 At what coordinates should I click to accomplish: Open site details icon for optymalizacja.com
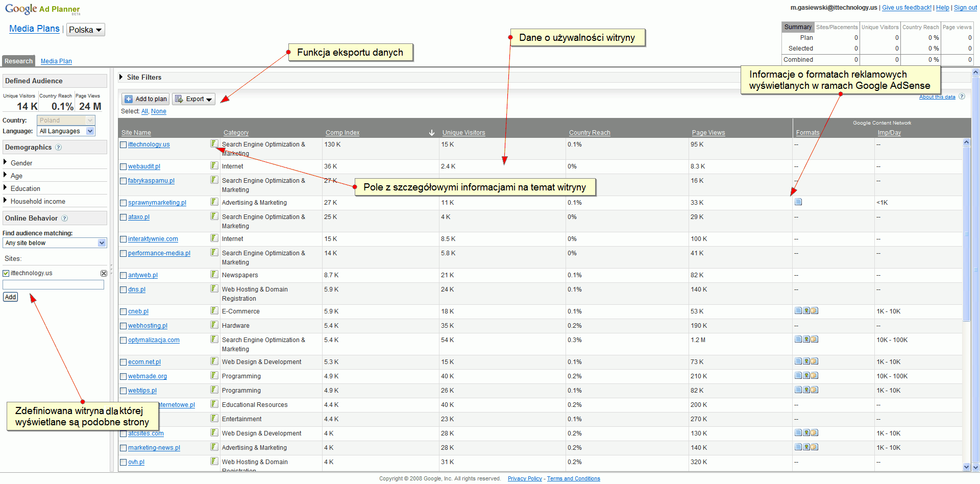(x=214, y=339)
